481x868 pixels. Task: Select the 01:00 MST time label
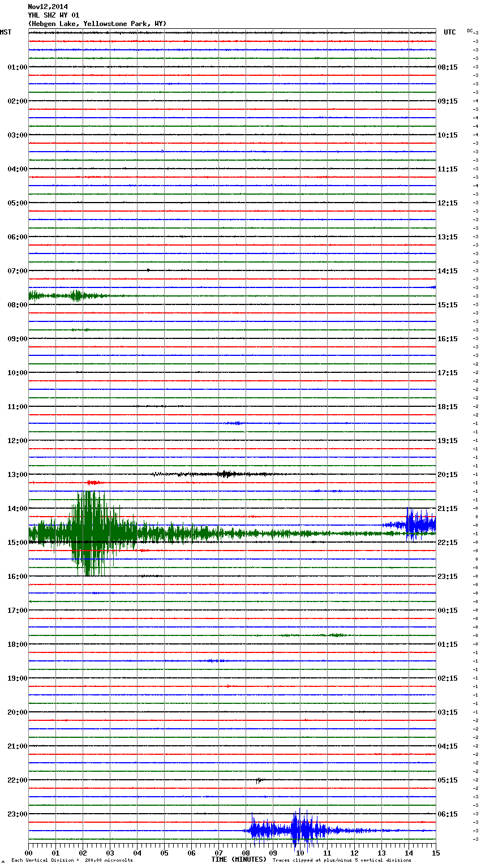click(17, 67)
